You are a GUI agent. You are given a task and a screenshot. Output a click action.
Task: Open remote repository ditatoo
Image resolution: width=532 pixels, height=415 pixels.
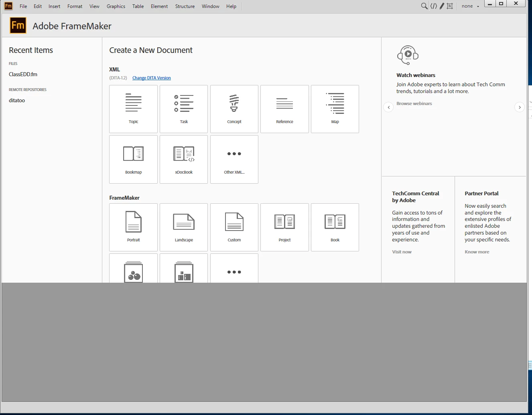(x=17, y=100)
